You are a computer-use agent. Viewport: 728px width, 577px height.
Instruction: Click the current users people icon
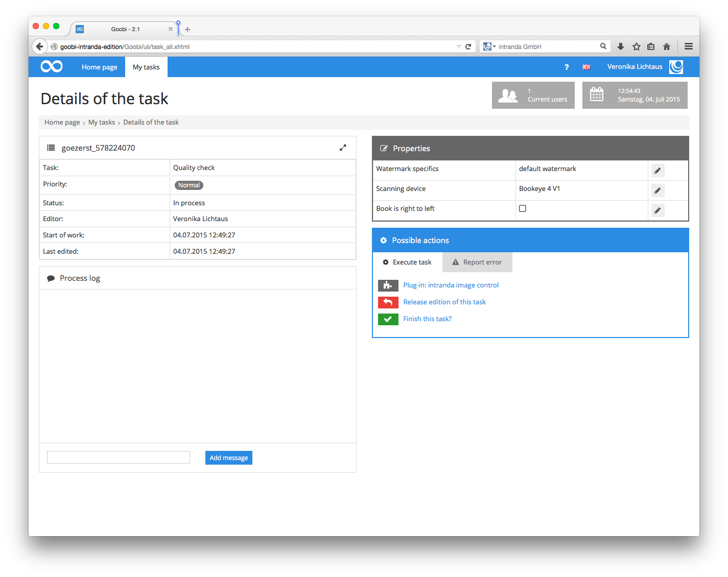point(508,95)
